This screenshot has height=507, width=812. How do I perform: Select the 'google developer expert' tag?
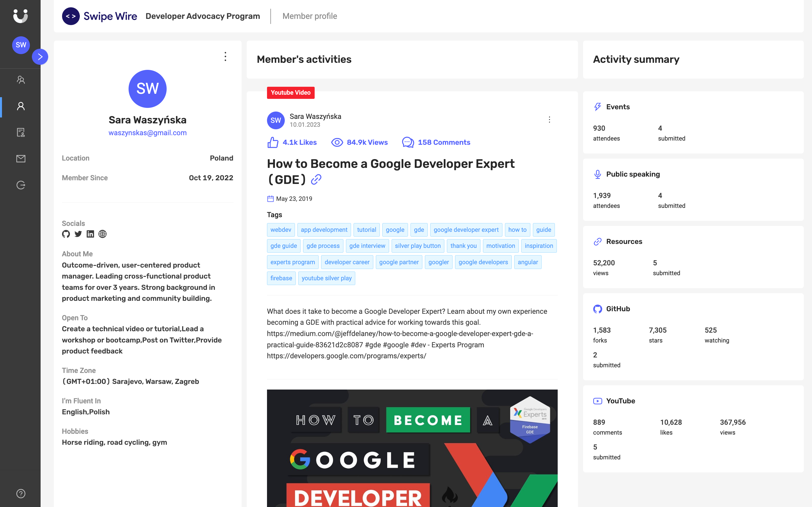[x=466, y=230]
